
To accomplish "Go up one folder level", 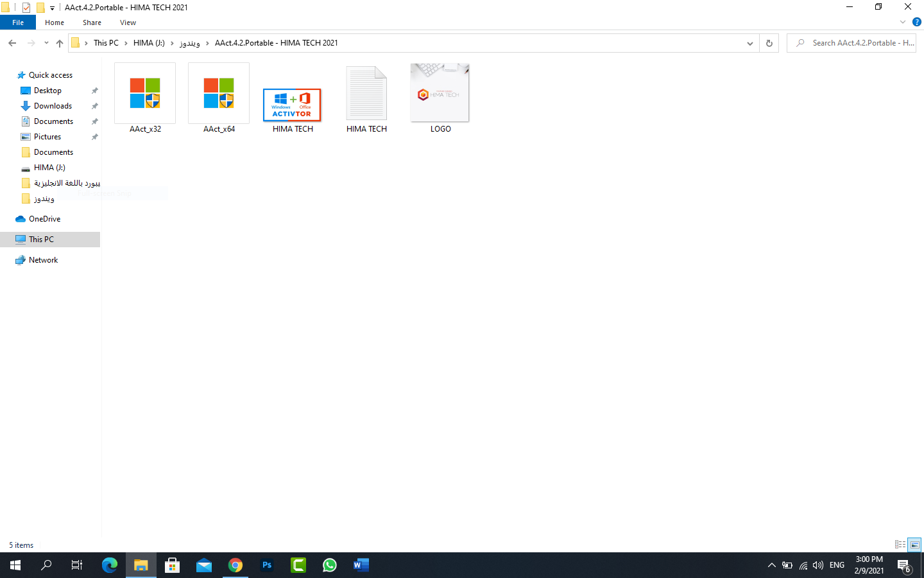I will (x=60, y=43).
